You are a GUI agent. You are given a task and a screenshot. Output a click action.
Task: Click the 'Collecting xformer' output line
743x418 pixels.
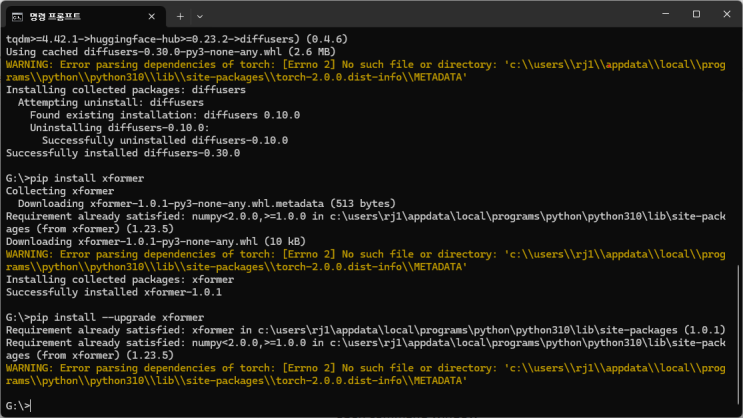[60, 191]
